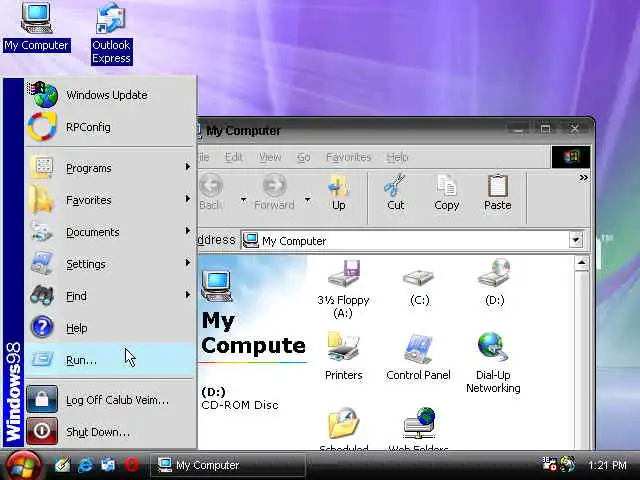This screenshot has width=640, height=480.
Task: Click the Windows logo throbber icon
Action: (571, 157)
